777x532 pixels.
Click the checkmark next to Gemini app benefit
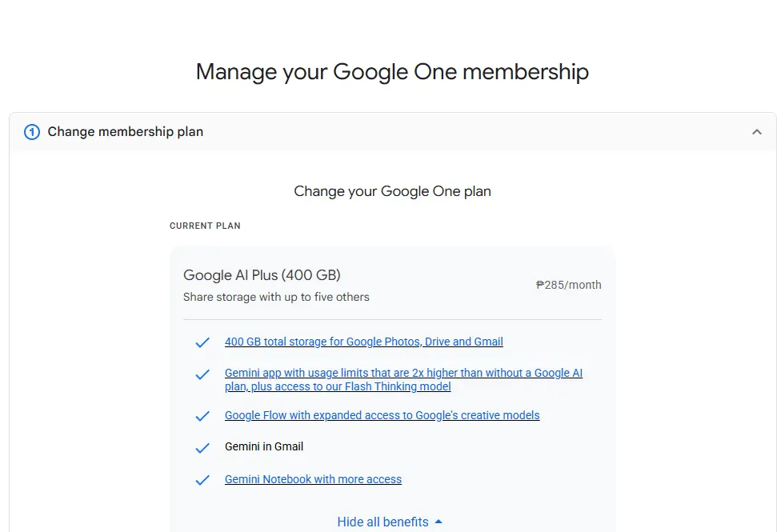coord(202,374)
